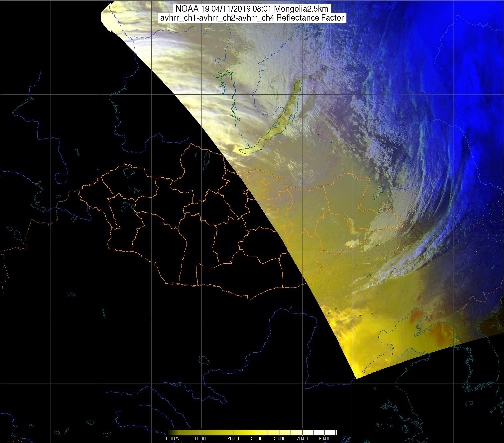The image size is (504, 443).
Task: Select the avhrr_ch1-avhrr_ch2-avhrr_ch4 Reflectance Factor label
Action: pos(252,18)
